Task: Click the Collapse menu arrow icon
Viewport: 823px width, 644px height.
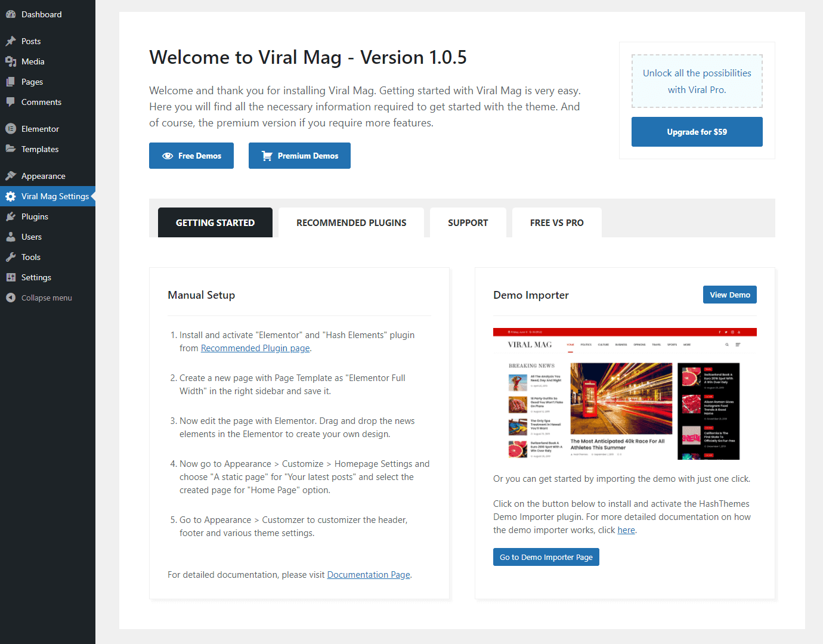Action: tap(11, 298)
